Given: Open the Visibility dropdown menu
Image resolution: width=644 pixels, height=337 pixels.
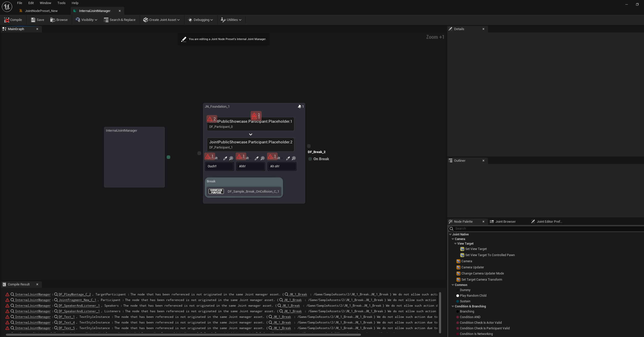Looking at the screenshot, I should tap(87, 20).
